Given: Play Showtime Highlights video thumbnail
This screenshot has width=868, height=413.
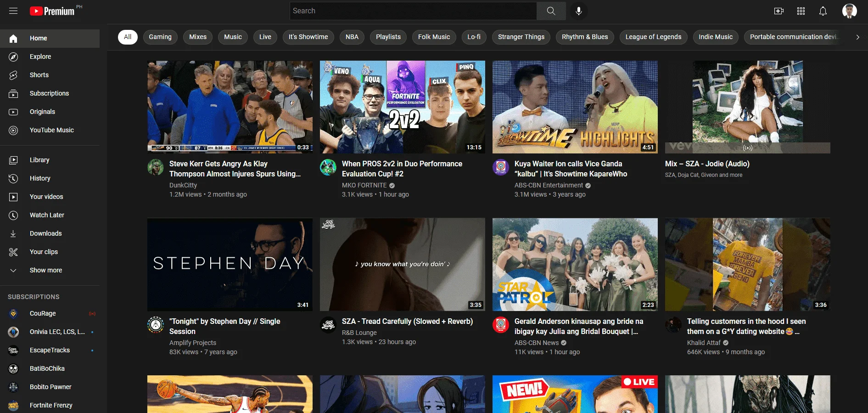Looking at the screenshot, I should coord(575,107).
